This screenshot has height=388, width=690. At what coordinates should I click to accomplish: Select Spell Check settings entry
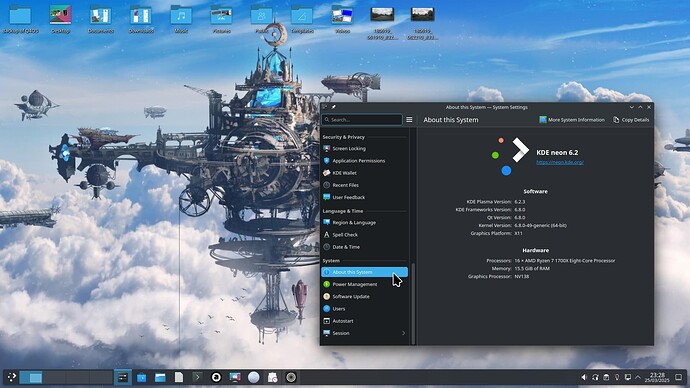coord(364,235)
